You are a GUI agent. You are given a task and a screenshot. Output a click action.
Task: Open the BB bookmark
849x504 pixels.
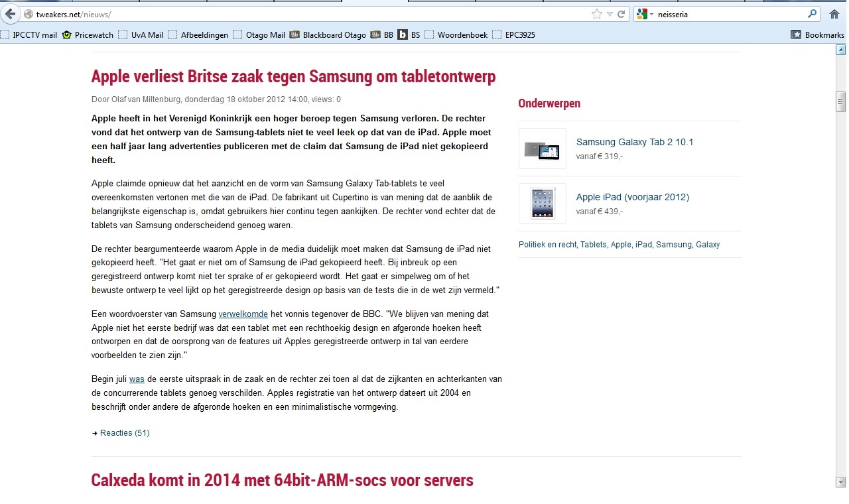(x=382, y=35)
